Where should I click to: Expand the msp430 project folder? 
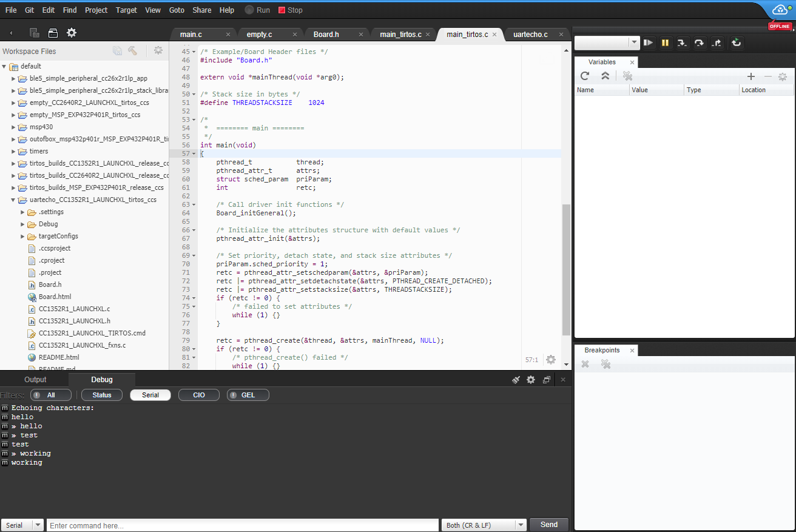tap(13, 127)
